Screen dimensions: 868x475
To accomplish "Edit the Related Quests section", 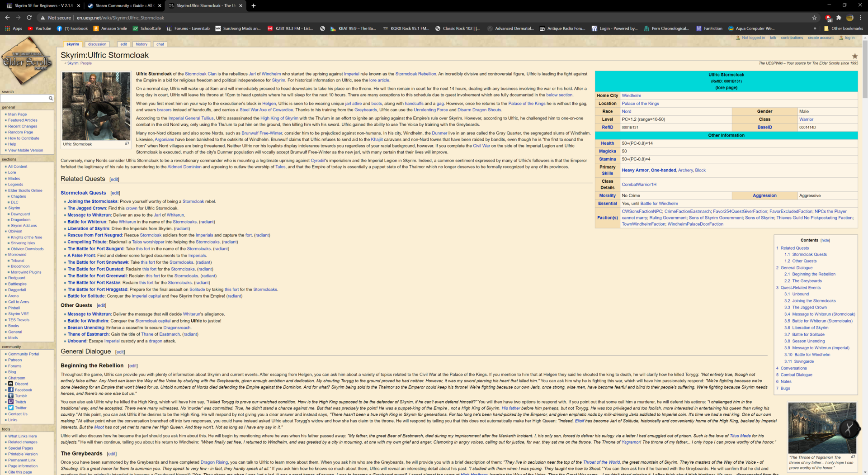I will click(x=114, y=180).
